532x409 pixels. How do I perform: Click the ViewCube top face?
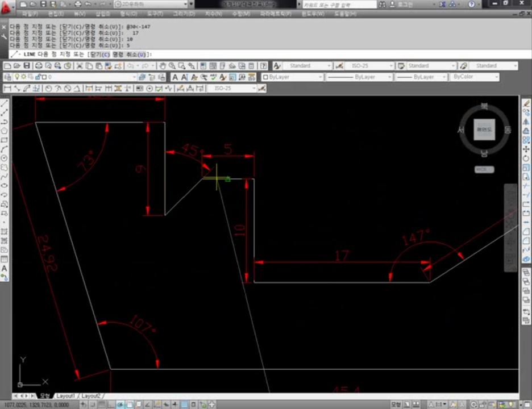coord(484,129)
